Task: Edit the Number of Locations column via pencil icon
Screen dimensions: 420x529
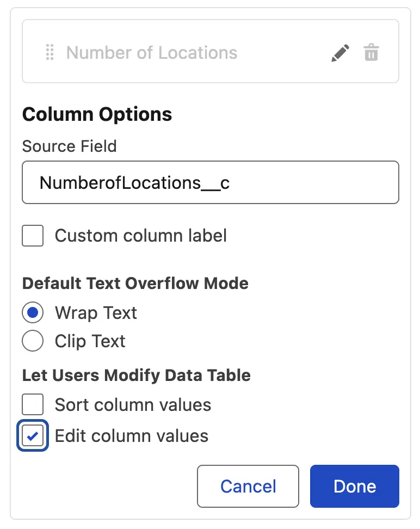Action: [x=340, y=53]
